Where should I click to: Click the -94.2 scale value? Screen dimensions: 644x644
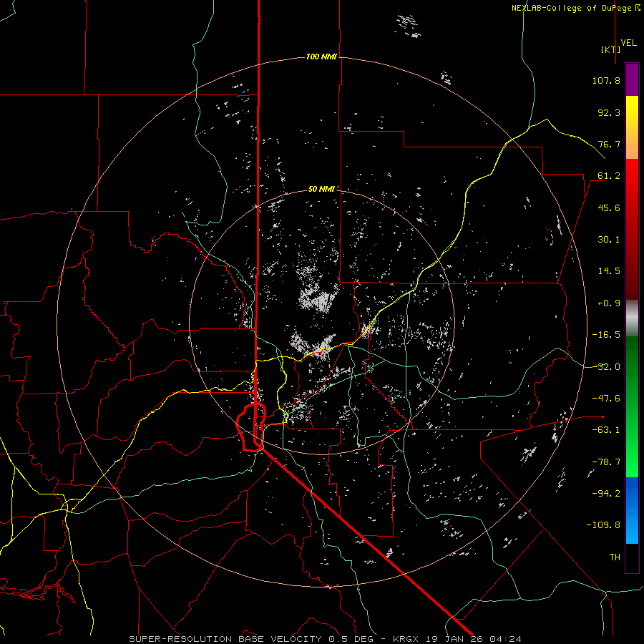point(606,493)
